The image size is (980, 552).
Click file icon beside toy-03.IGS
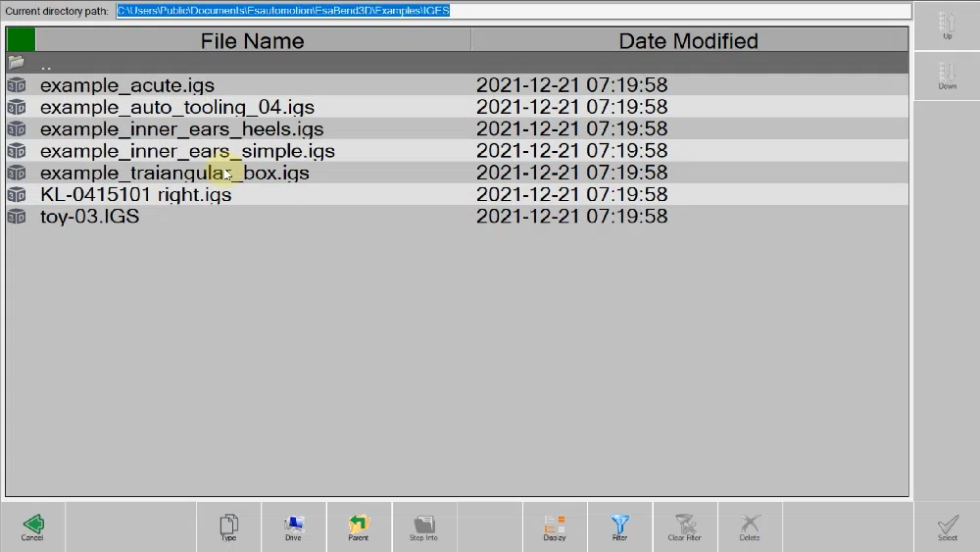tap(17, 217)
